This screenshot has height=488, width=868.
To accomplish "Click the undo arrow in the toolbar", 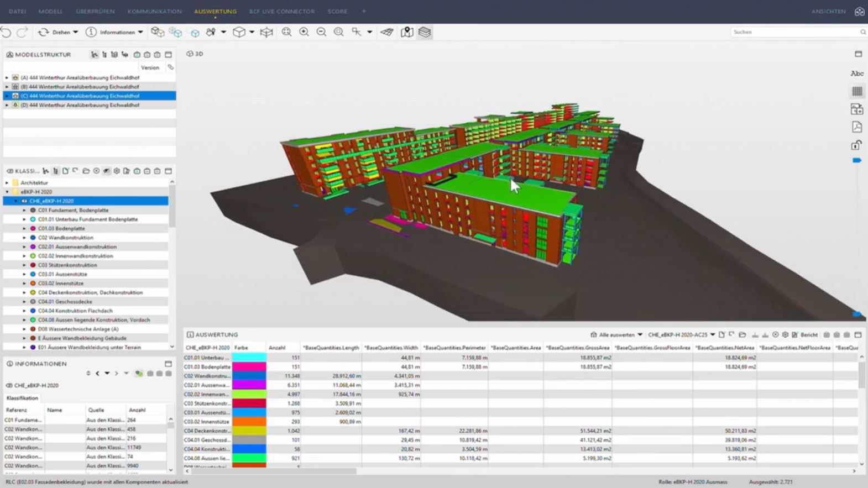I will (6, 32).
